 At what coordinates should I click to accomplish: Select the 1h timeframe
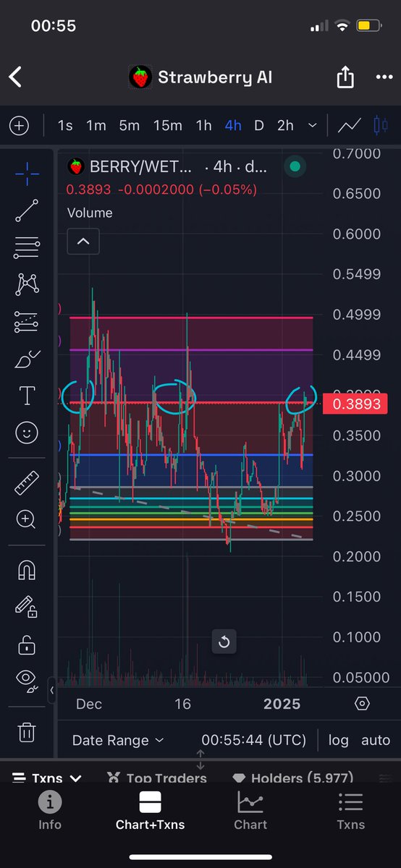click(x=203, y=125)
